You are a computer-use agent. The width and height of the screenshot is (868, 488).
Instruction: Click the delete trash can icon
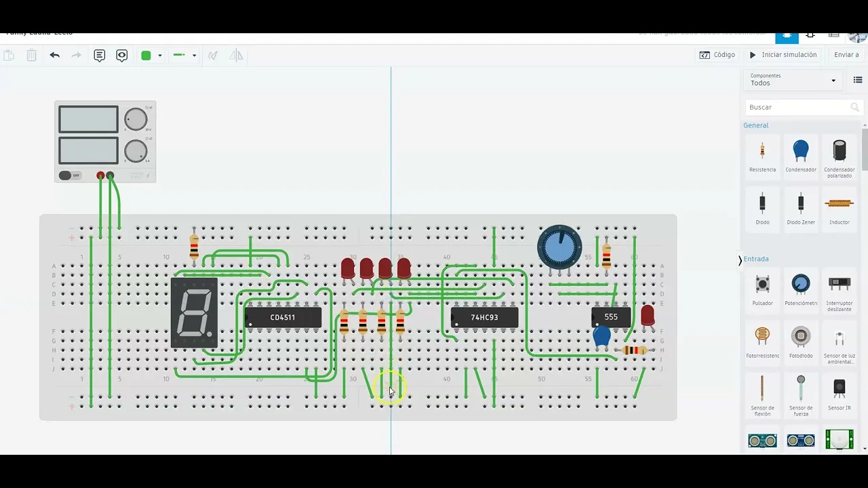tap(31, 56)
